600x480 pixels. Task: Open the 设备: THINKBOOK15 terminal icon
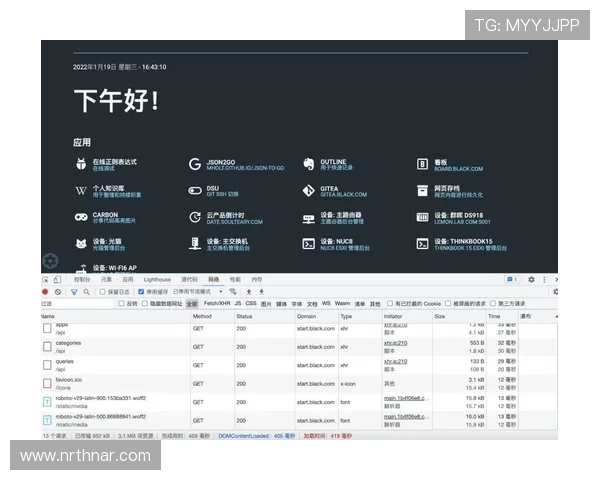coord(422,244)
